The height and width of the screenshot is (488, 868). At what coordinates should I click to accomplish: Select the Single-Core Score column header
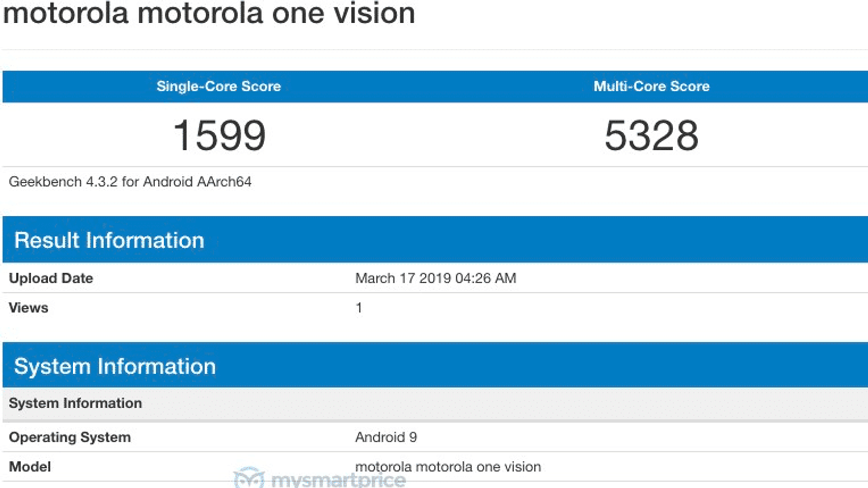[x=219, y=86]
